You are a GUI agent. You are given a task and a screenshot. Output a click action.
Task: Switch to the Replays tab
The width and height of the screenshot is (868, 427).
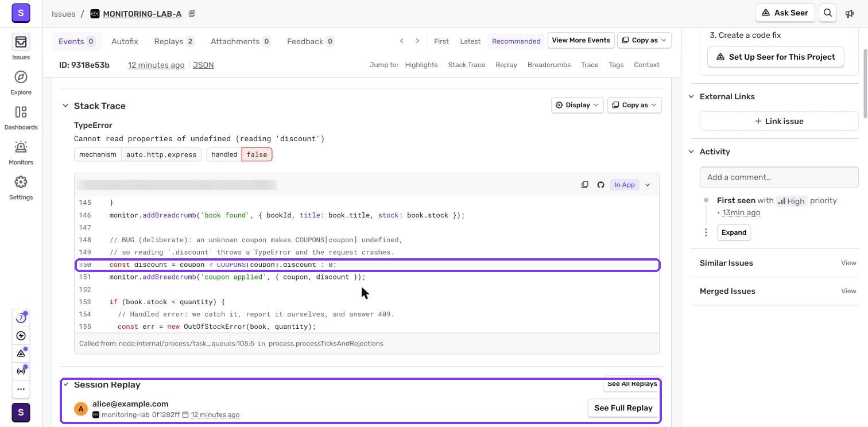tap(174, 41)
